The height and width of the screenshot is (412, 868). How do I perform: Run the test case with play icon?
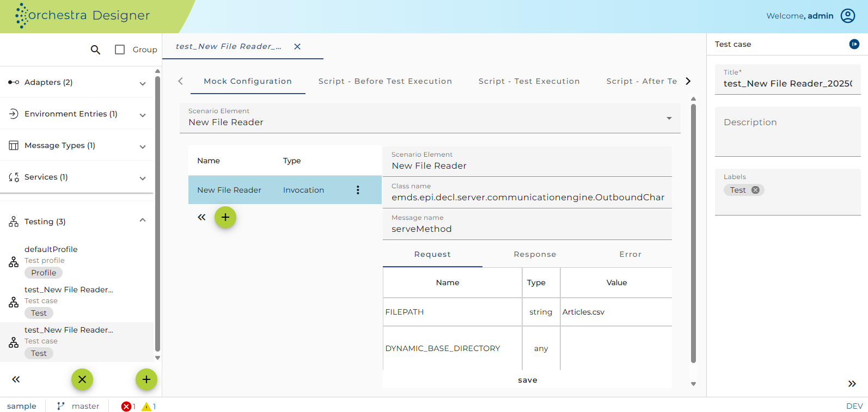pyautogui.click(x=854, y=44)
